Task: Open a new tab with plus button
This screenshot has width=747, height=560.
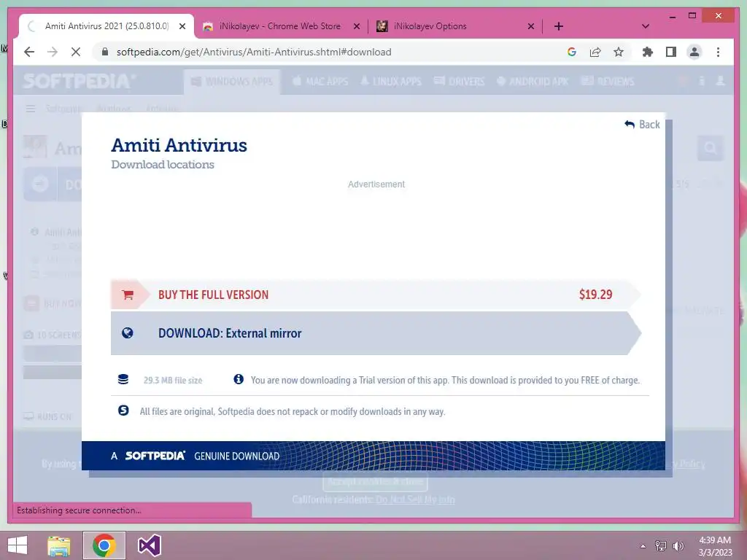Action: 558,26
